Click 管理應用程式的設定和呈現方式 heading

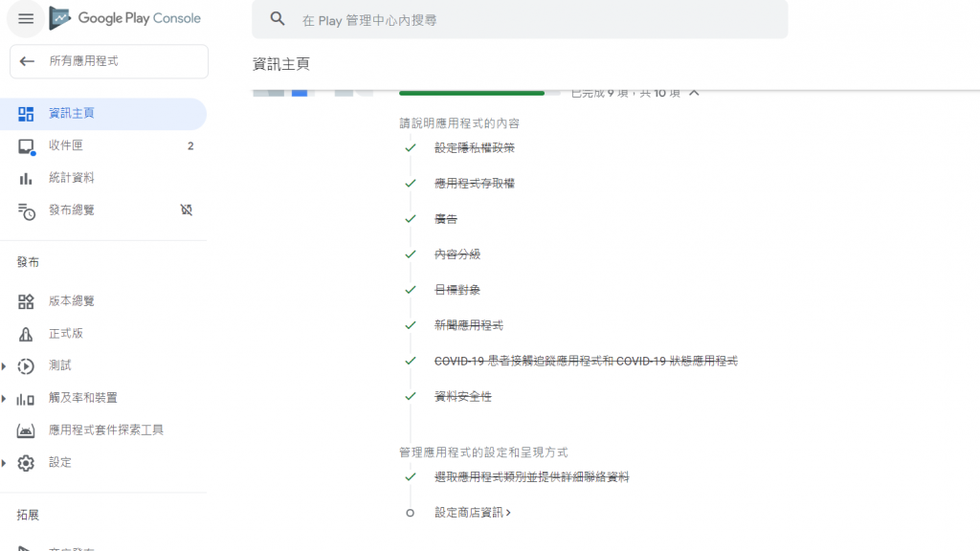483,452
